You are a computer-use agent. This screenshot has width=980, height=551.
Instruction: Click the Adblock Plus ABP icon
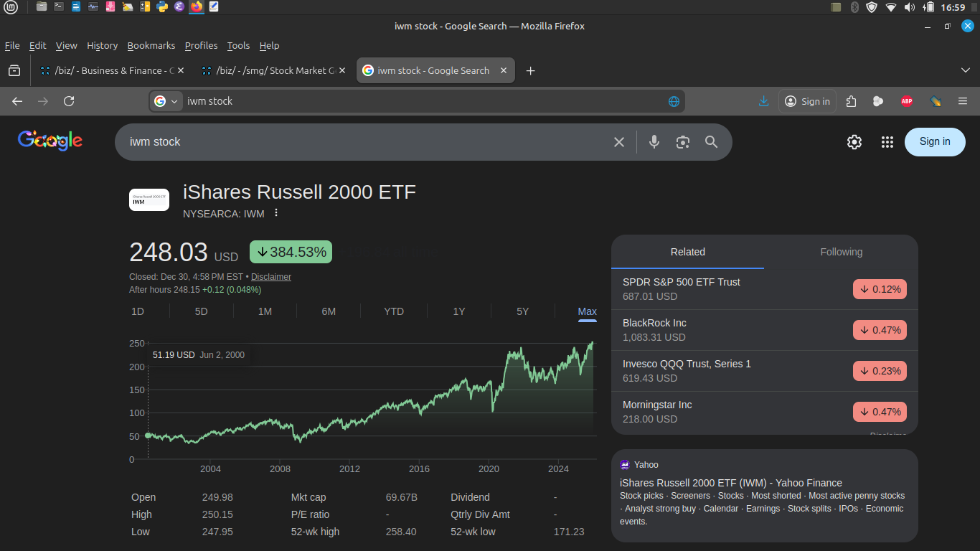(907, 101)
